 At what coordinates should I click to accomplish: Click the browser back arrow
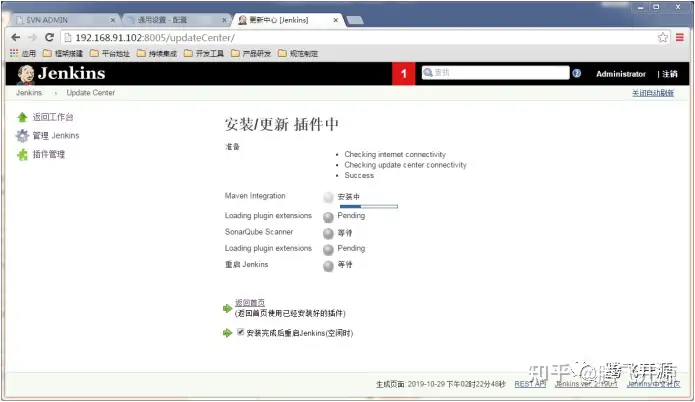[16, 38]
